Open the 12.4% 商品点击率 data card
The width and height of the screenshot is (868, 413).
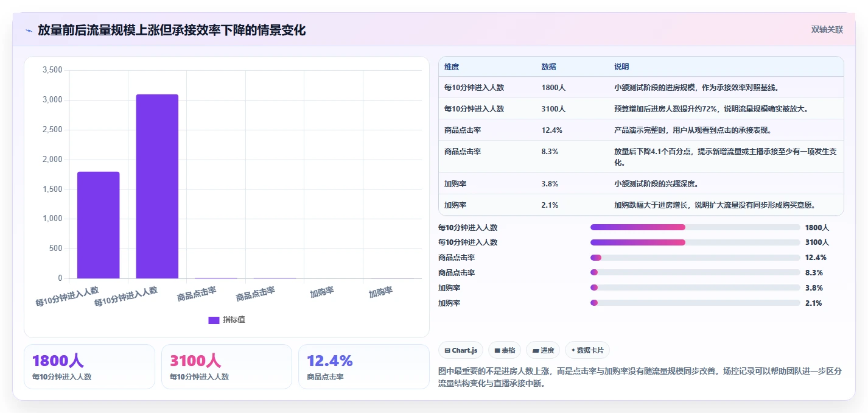tap(364, 367)
